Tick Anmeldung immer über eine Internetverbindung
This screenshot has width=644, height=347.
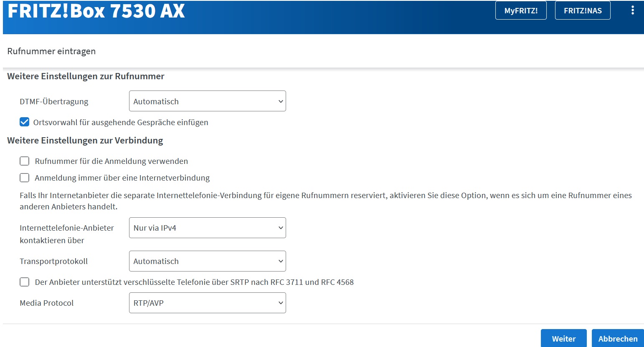coord(25,178)
